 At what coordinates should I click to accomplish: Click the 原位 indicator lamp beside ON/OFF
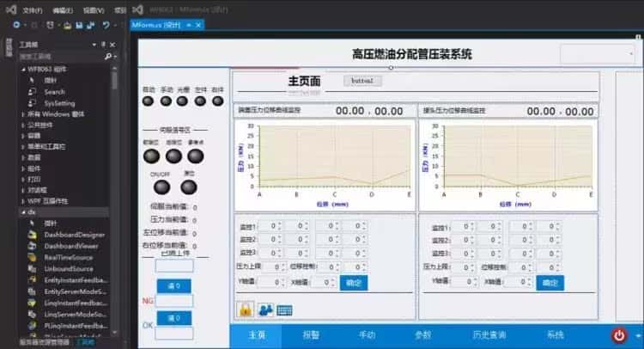[189, 187]
